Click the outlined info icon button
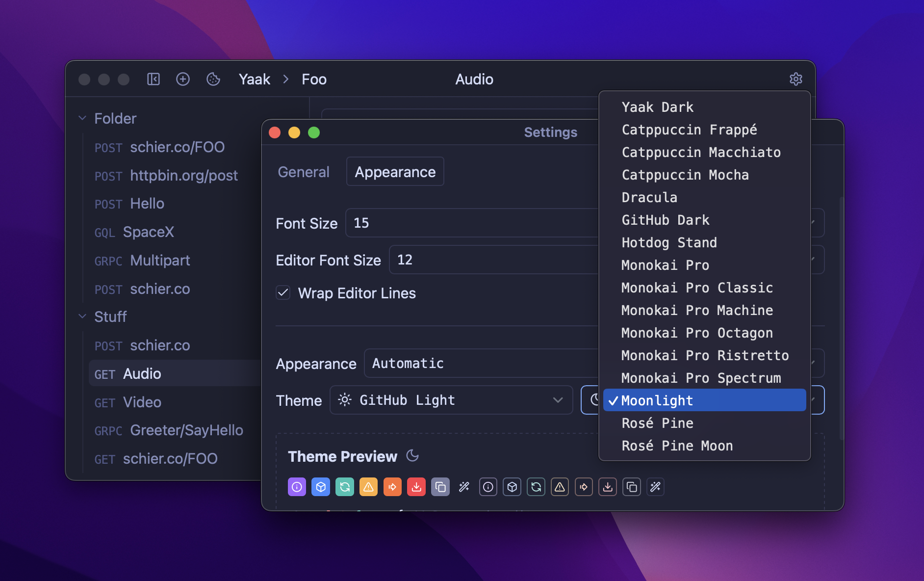 488,487
